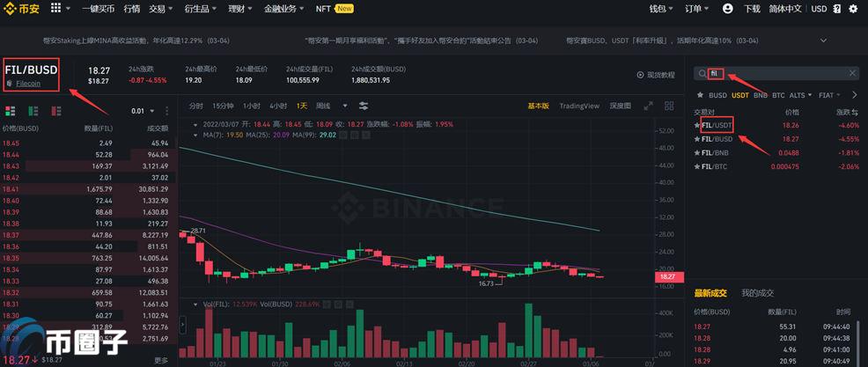Click the Binance logo in the header
This screenshot has width=868, height=367.
[22, 9]
